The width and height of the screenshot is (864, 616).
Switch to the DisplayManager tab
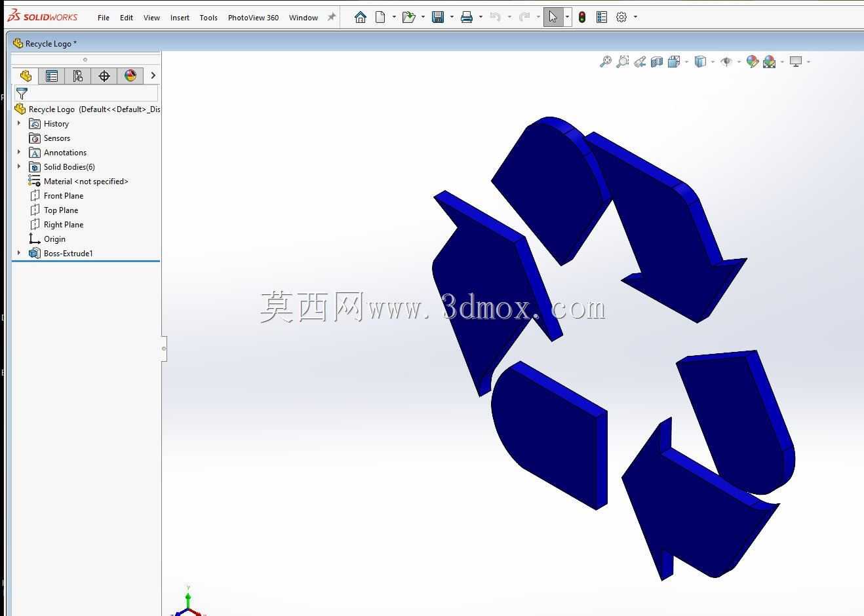click(130, 76)
